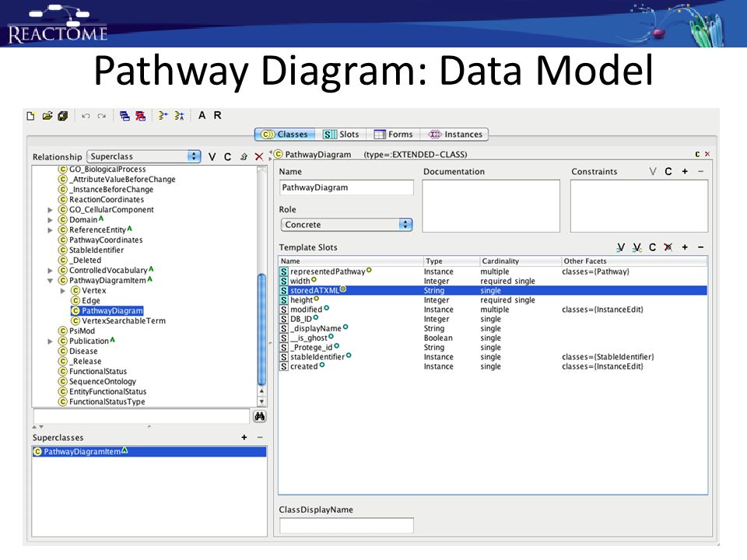Click the class search input field

[x=142, y=416]
